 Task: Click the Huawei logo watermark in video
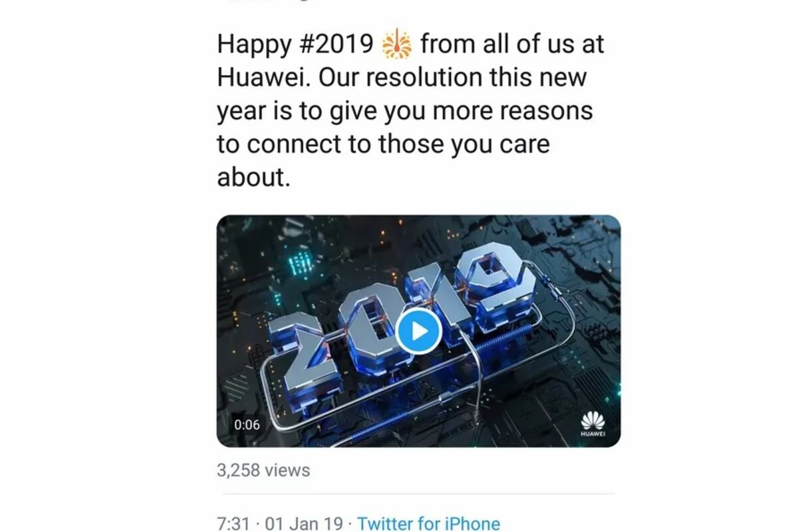593,424
